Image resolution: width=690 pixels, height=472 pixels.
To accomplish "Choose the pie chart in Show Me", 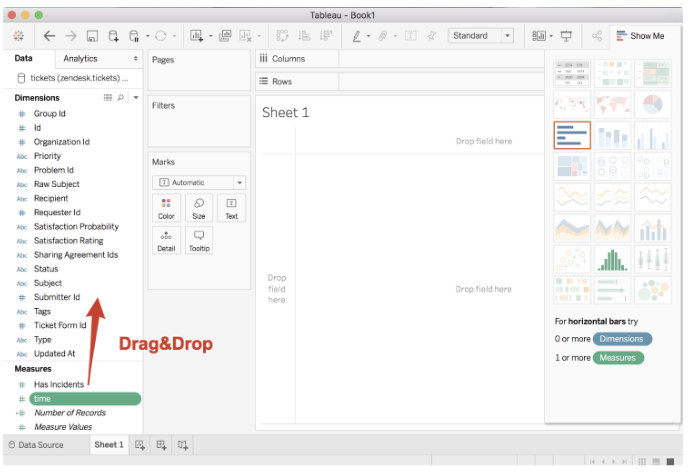I will [651, 105].
